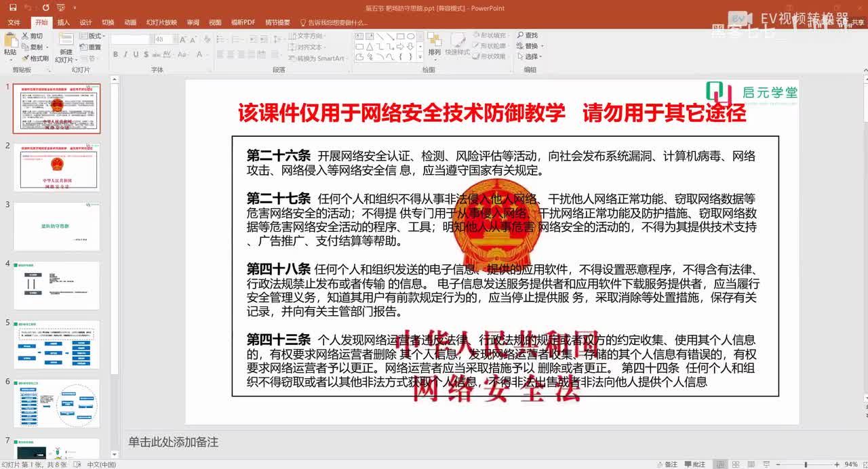The width and height of the screenshot is (868, 469).
Task: Open the change case Aa dropdown
Action: point(184,55)
